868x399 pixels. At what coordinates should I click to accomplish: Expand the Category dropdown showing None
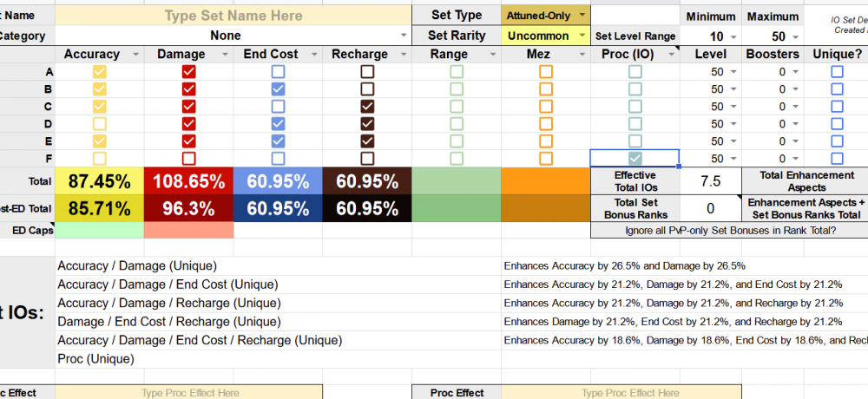403,36
